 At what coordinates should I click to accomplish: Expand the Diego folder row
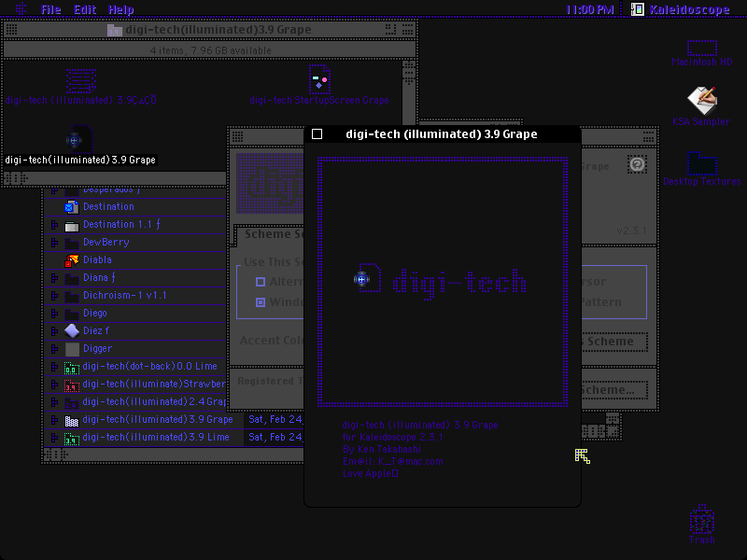click(x=54, y=314)
